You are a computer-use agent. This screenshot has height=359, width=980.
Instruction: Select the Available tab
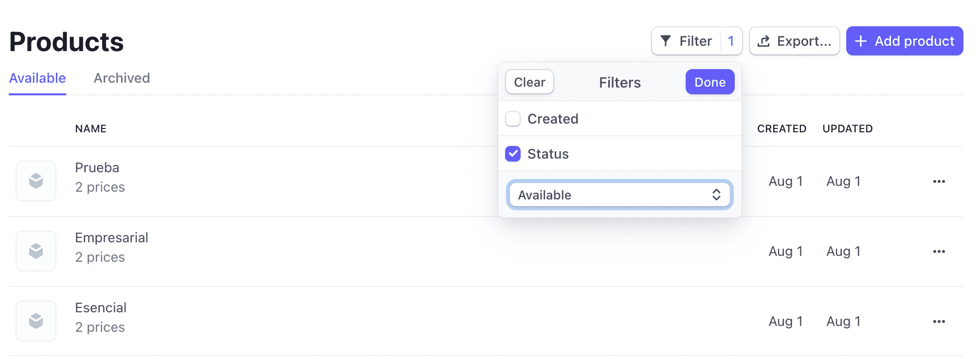coord(37,78)
